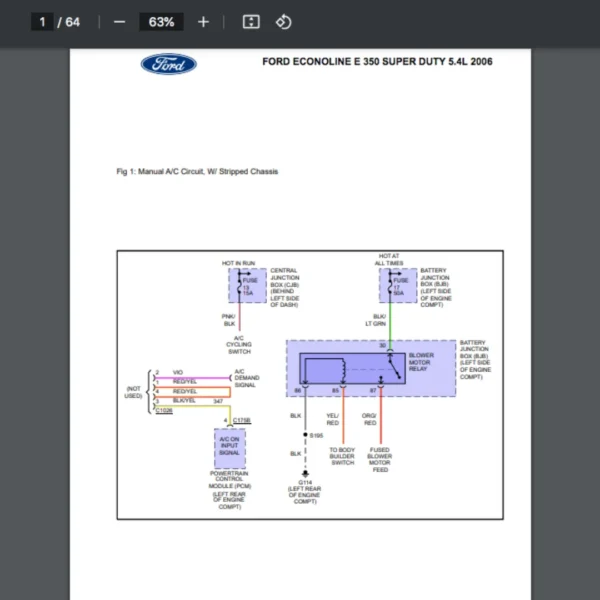
Task: Click the To Body Builder Switch label
Action: point(342,456)
